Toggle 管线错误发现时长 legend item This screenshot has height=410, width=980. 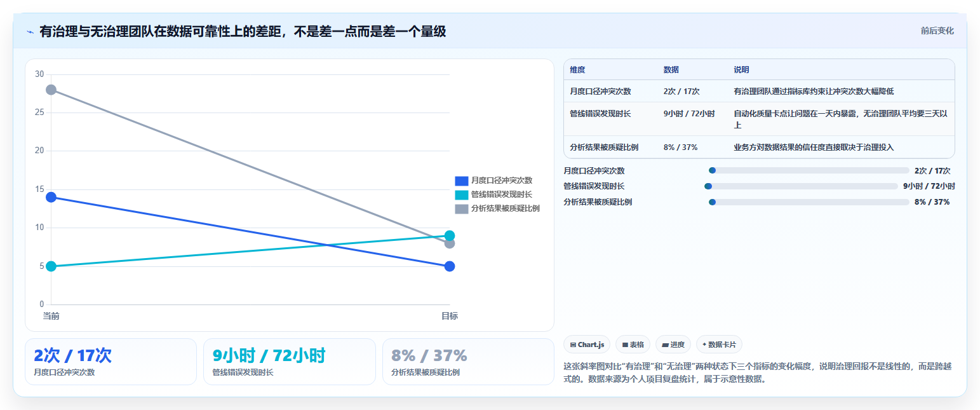(493, 195)
